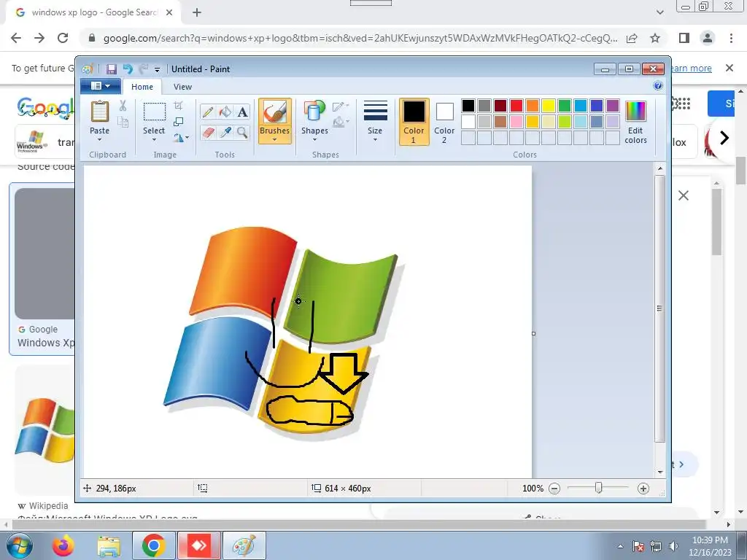This screenshot has width=747, height=560.
Task: Pick the Eraser tool
Action: click(208, 132)
